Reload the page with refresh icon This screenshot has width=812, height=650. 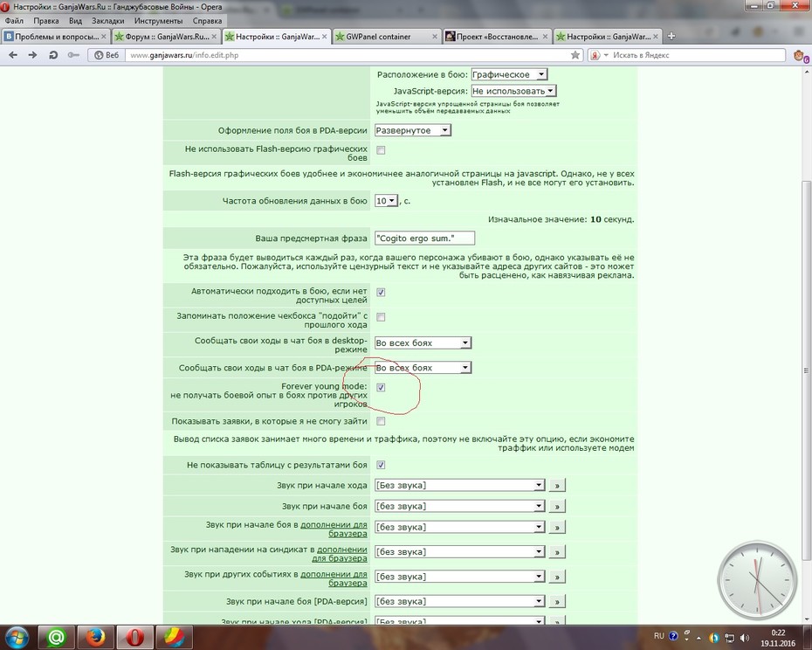[x=52, y=55]
